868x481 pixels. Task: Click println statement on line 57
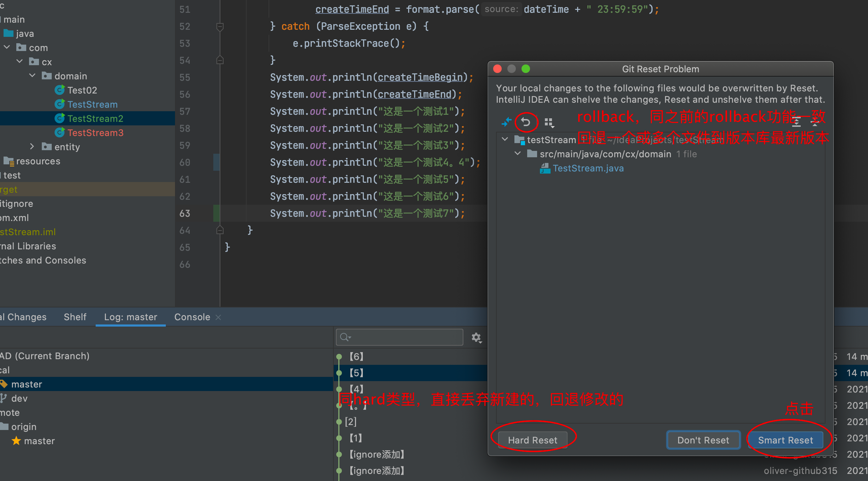coord(367,111)
